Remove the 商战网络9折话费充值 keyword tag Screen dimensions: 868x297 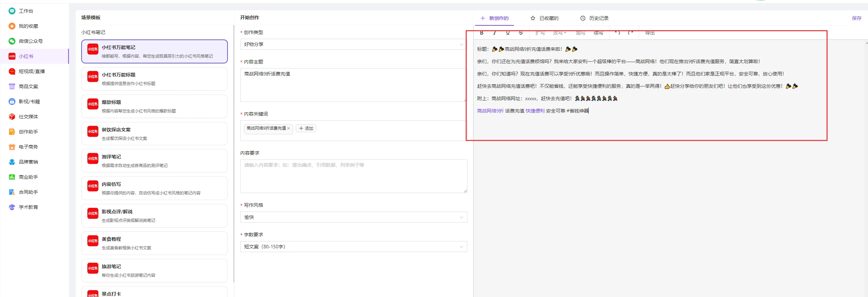289,128
